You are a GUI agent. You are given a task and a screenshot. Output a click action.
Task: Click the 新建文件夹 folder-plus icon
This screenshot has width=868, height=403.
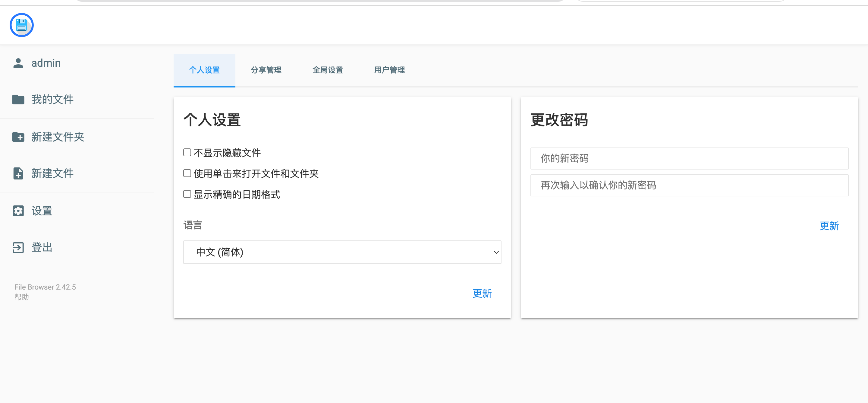[18, 137]
